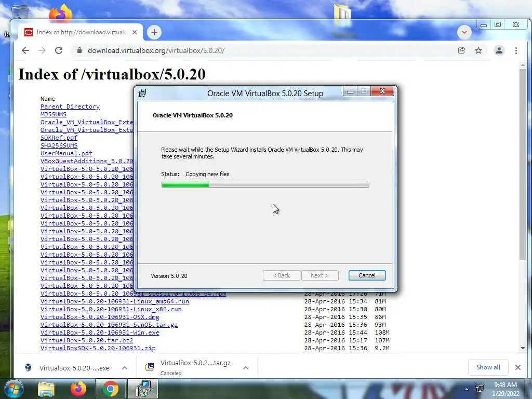Select the Index of download.virtualbox tab
Viewport: 532px width, 399px height.
point(81,32)
